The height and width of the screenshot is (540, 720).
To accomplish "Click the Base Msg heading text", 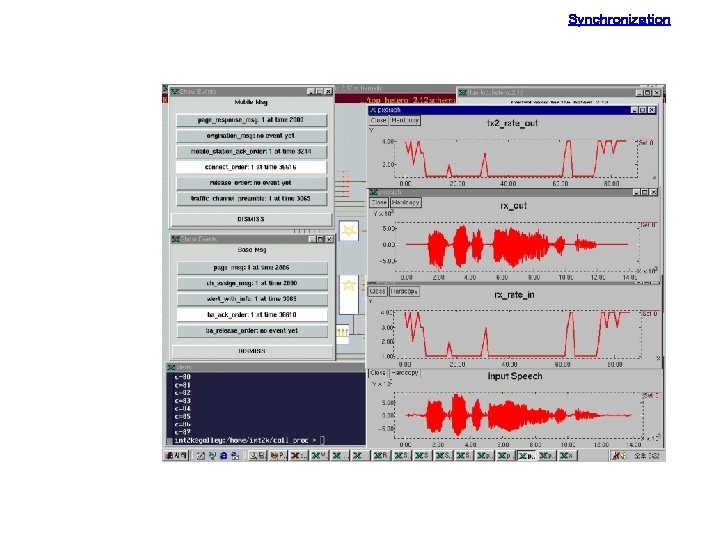I will [252, 250].
